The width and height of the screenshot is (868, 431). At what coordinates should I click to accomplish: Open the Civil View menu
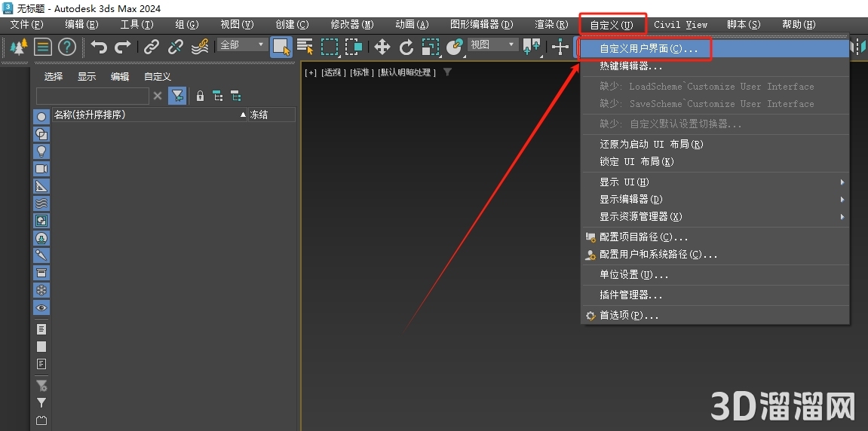pos(680,24)
